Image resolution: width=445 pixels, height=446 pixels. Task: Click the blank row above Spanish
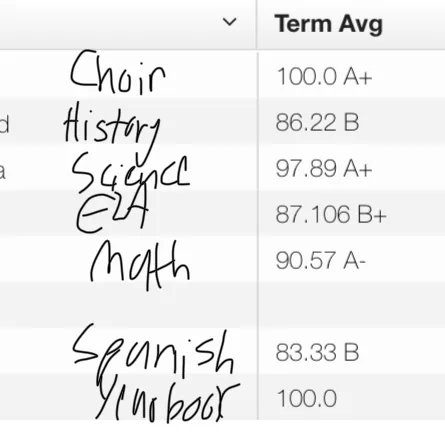coord(222,305)
